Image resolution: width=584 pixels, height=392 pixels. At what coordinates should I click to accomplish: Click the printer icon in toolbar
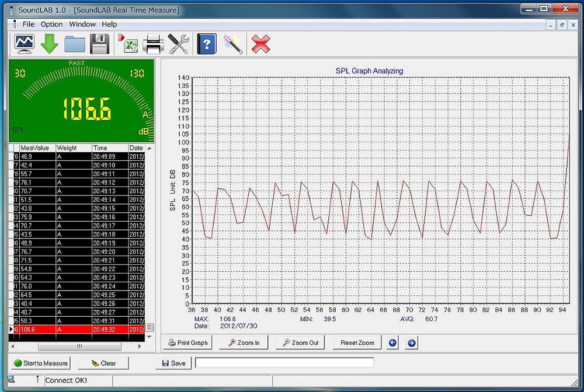154,44
